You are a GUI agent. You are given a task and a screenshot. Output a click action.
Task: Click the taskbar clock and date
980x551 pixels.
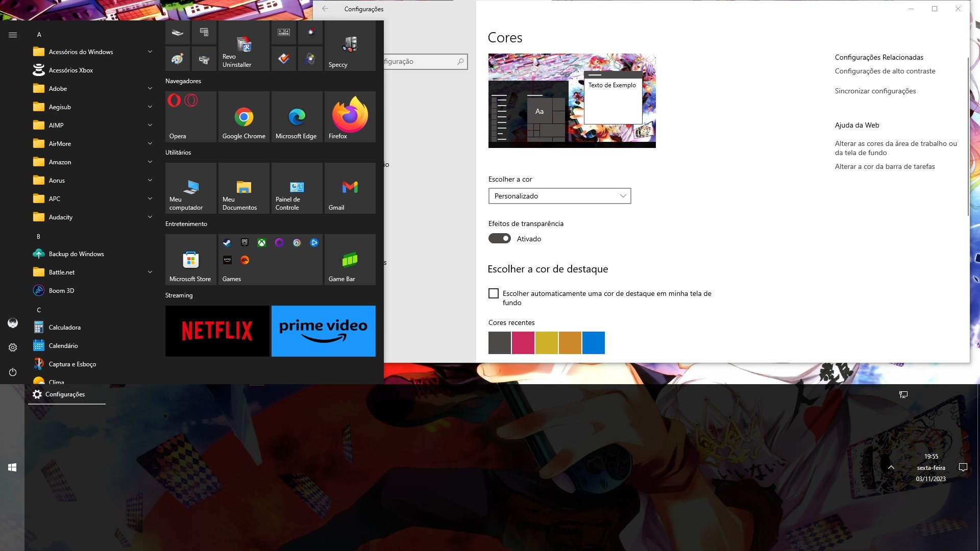(930, 467)
